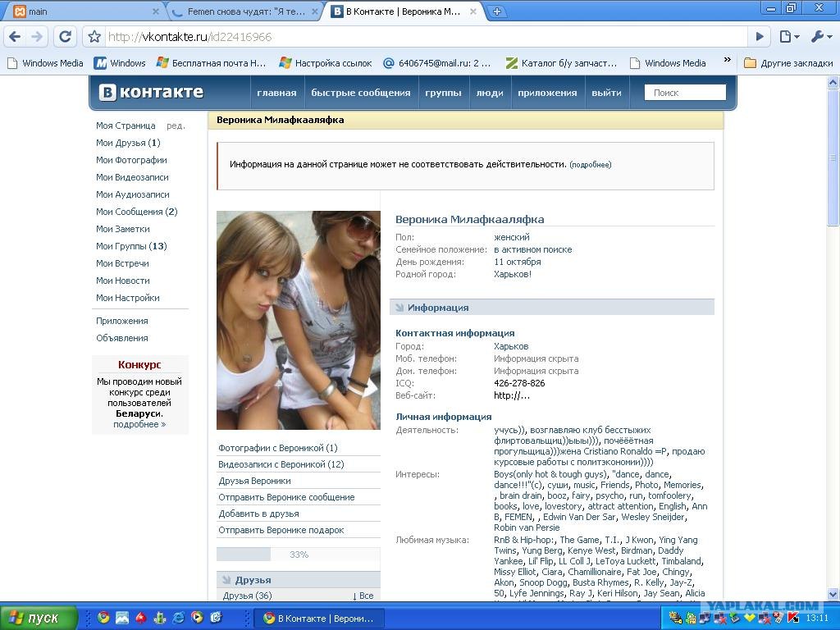Reload the page with the refresh icon
840x630 pixels.
66,36
